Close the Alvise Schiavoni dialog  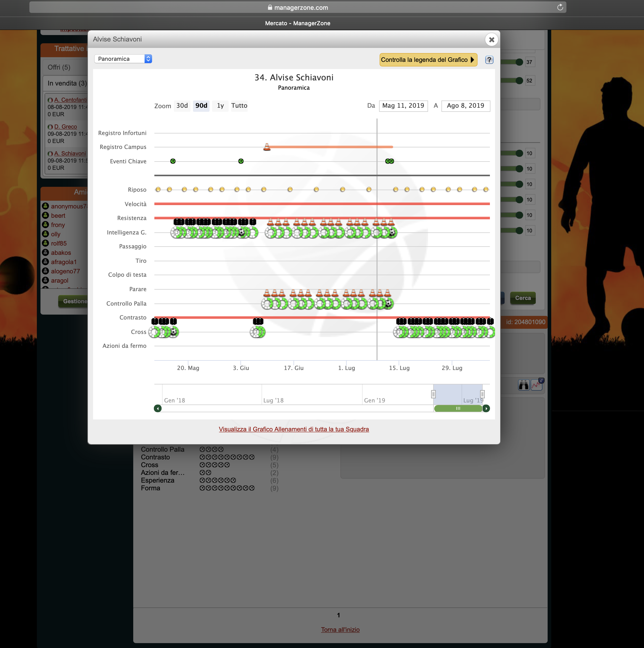(491, 40)
